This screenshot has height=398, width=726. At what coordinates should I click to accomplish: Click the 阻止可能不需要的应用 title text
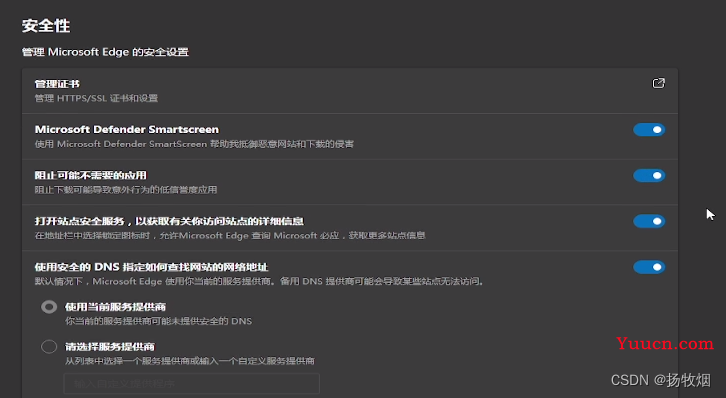click(91, 175)
